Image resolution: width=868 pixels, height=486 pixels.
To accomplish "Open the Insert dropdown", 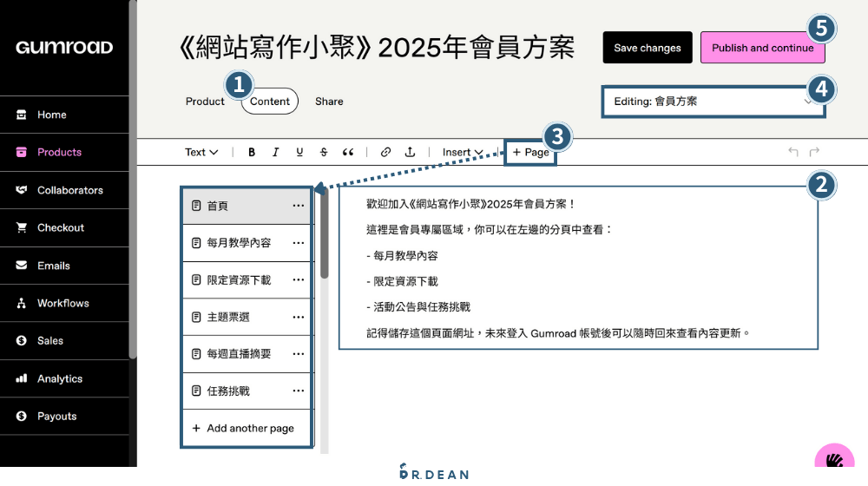I will (x=463, y=152).
